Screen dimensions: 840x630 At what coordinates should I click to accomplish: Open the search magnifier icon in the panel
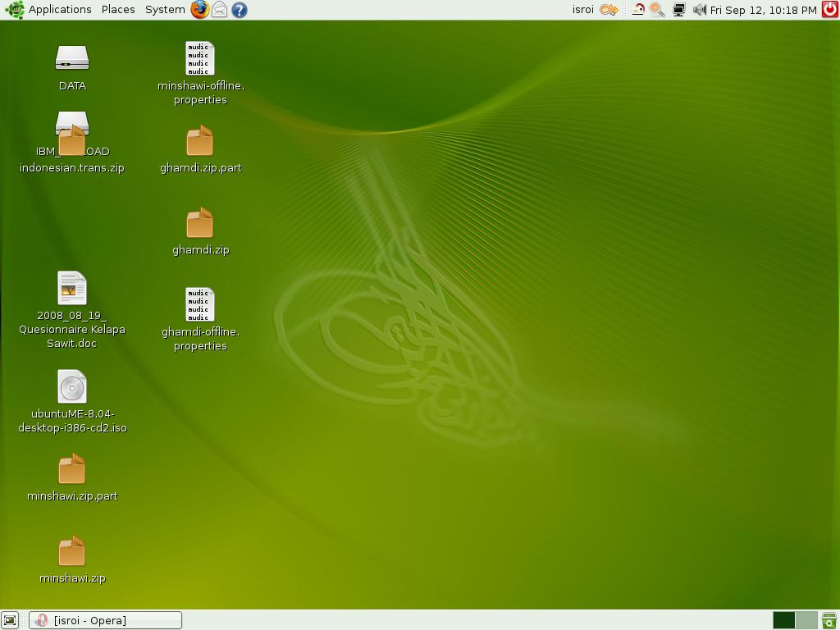(657, 10)
